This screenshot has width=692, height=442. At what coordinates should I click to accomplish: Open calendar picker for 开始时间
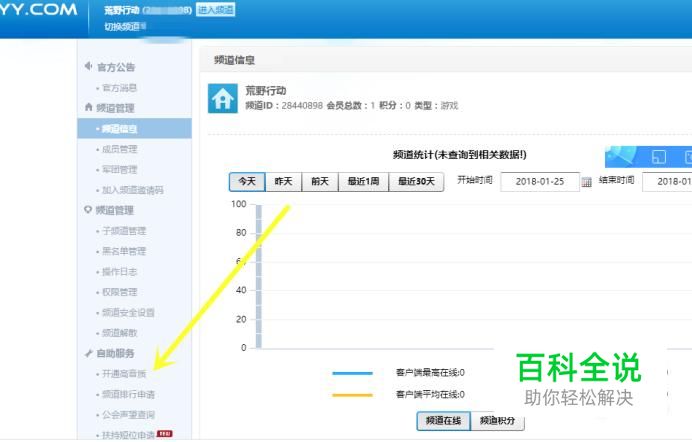click(x=587, y=182)
